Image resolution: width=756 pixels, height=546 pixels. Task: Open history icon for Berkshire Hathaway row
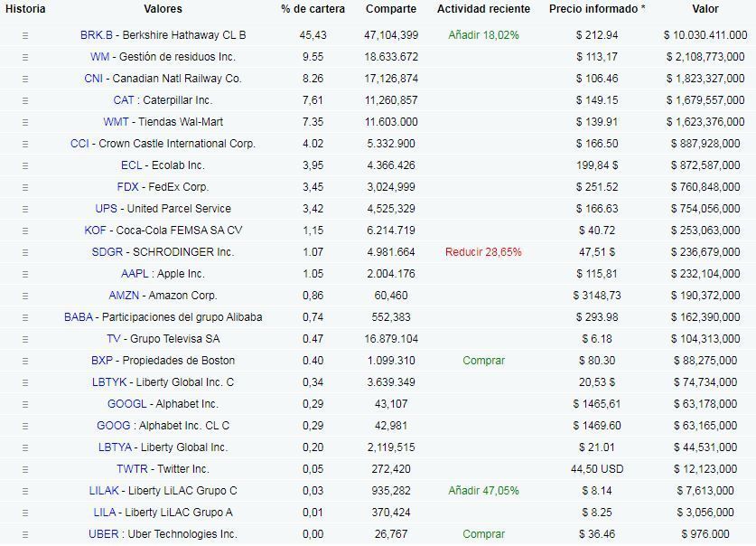coord(25,35)
